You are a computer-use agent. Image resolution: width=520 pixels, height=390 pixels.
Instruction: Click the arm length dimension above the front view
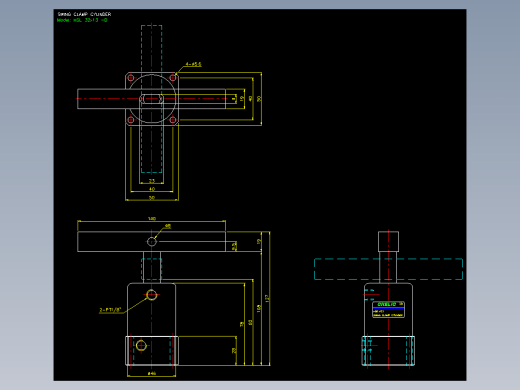pos(152,219)
